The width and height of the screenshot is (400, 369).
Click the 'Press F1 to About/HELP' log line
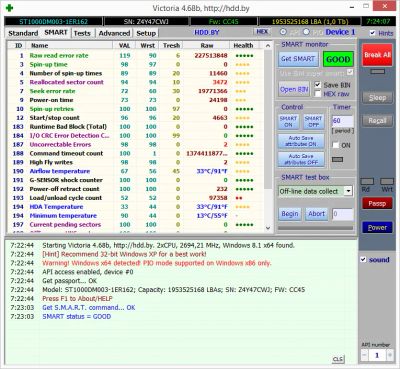(77, 298)
